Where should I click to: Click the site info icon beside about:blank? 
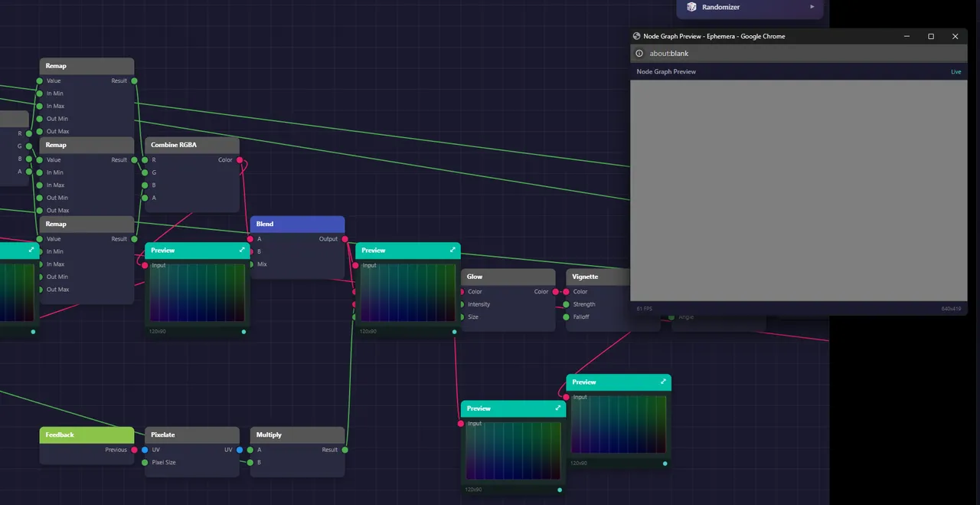pyautogui.click(x=639, y=54)
